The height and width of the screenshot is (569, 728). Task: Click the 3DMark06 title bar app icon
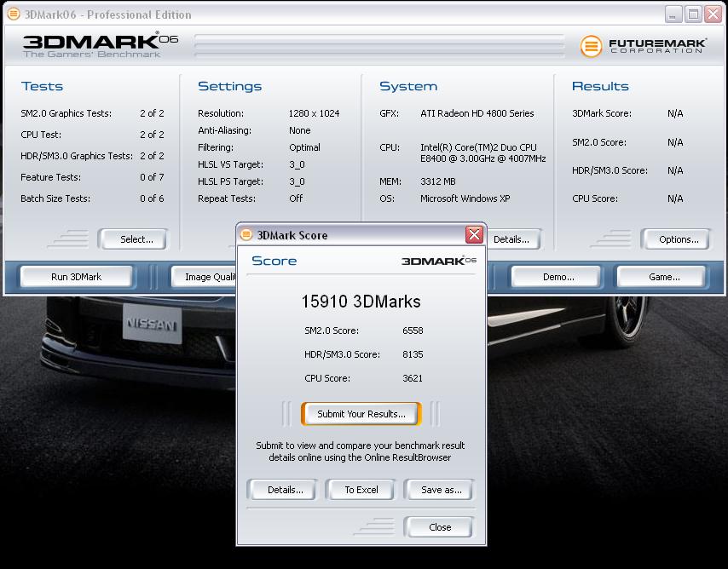pyautogui.click(x=14, y=14)
